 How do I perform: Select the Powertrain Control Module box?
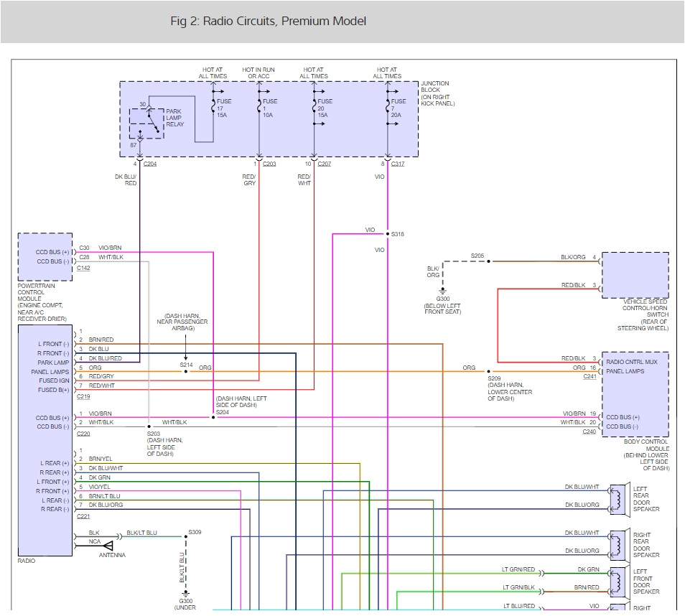pos(45,256)
